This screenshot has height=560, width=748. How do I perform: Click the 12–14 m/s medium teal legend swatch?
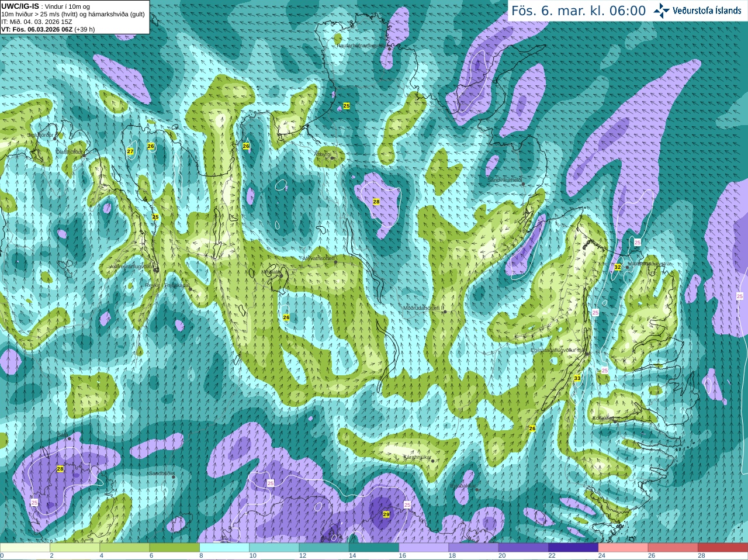(324, 548)
